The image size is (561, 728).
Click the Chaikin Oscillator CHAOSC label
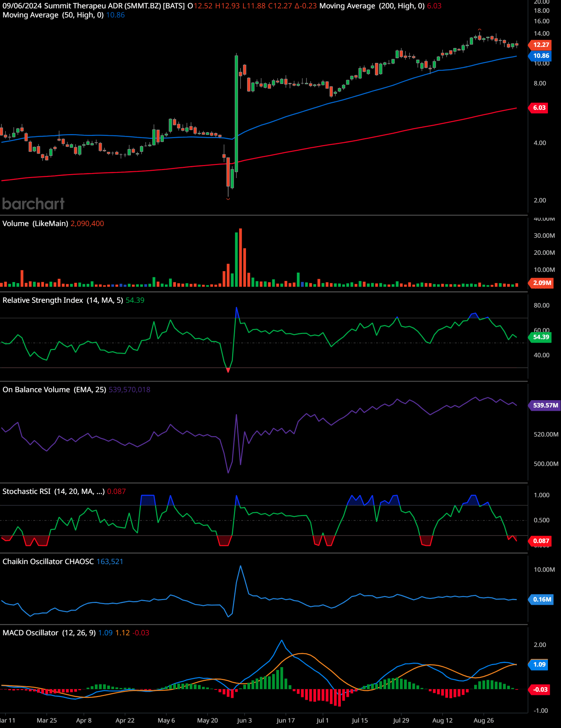48,562
